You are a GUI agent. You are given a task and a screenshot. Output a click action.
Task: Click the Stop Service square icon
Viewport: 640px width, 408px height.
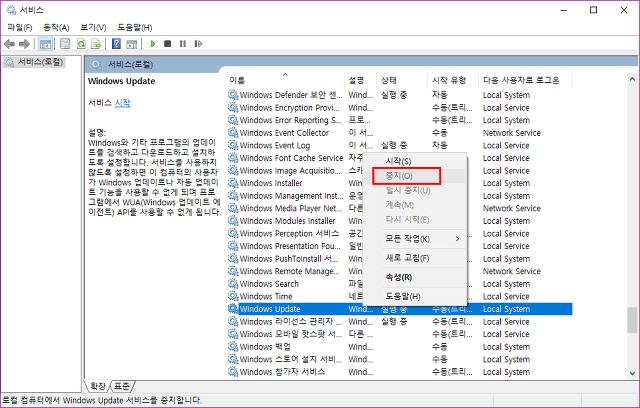[x=167, y=44]
